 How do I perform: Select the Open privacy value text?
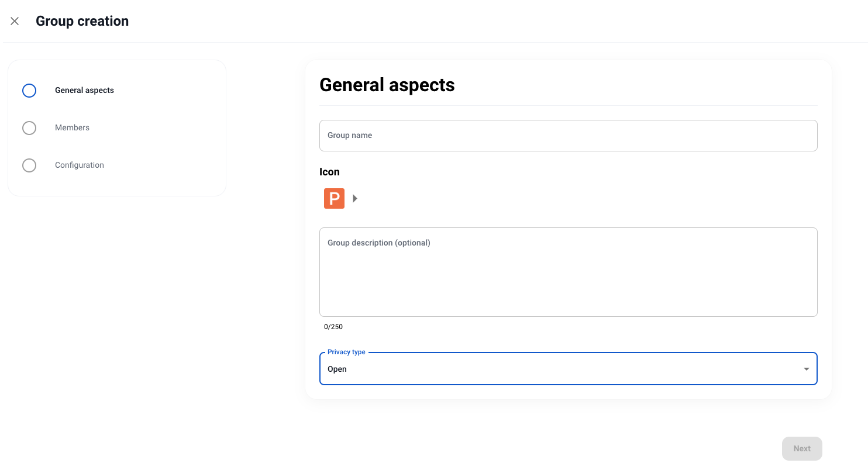click(337, 369)
